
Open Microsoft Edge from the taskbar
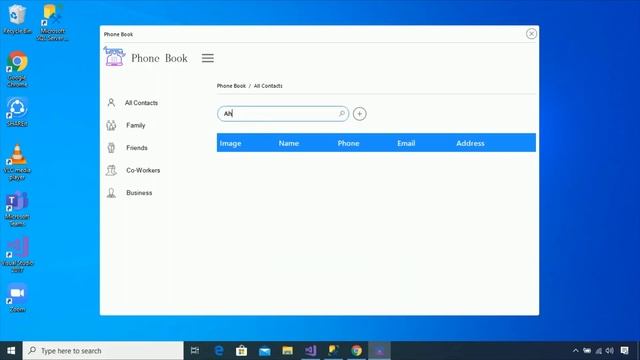[219, 351]
